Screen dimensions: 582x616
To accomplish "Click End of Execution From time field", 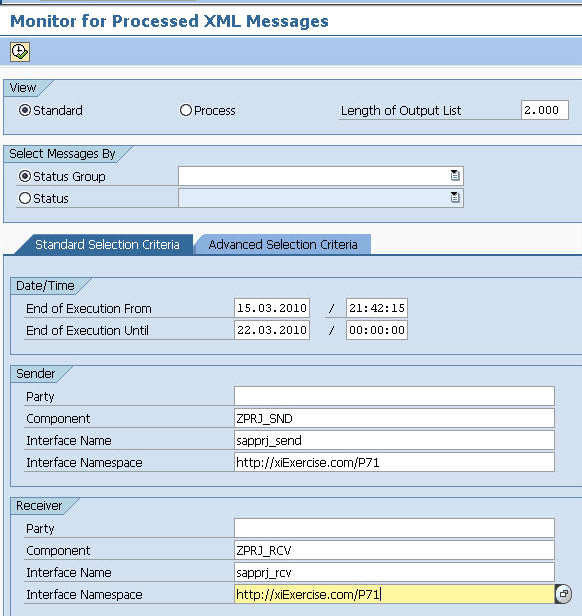I will coord(377,308).
